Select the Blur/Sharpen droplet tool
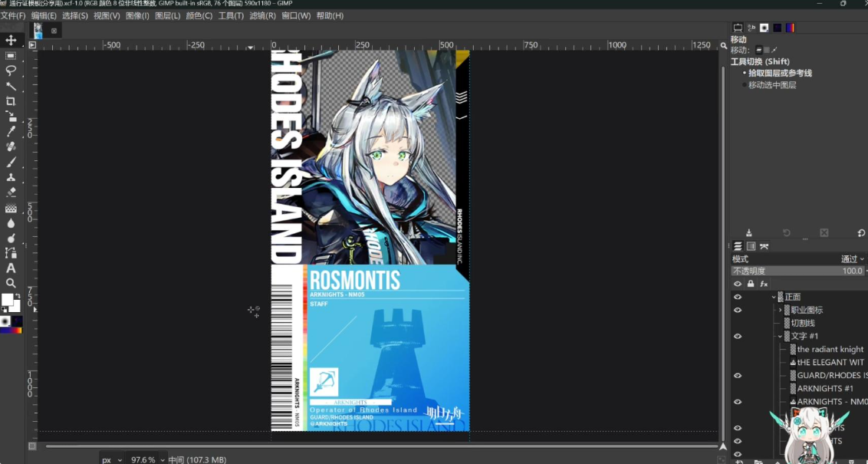Screen dimensions: 868x464 coord(11,223)
